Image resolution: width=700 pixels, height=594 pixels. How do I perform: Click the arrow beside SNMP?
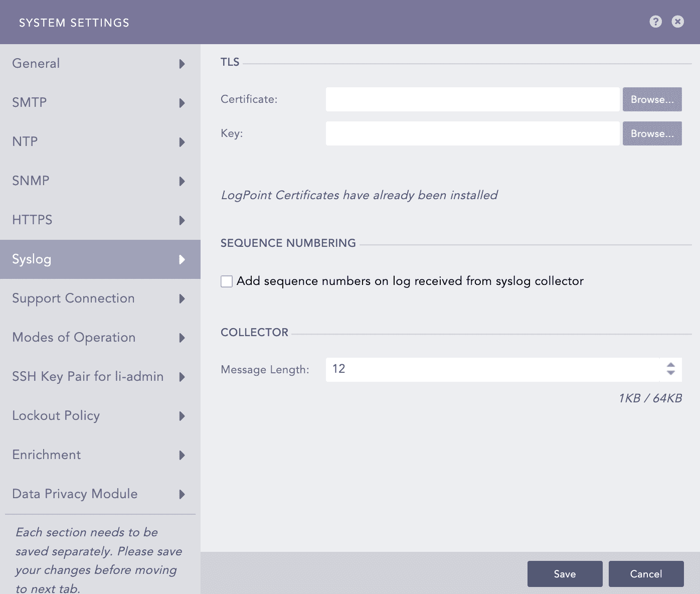(x=182, y=181)
